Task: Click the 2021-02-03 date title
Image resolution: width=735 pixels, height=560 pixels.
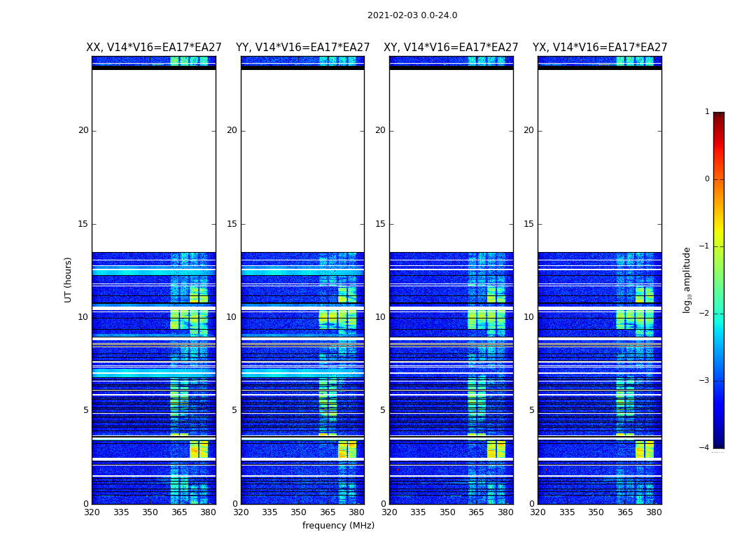Action: click(412, 15)
